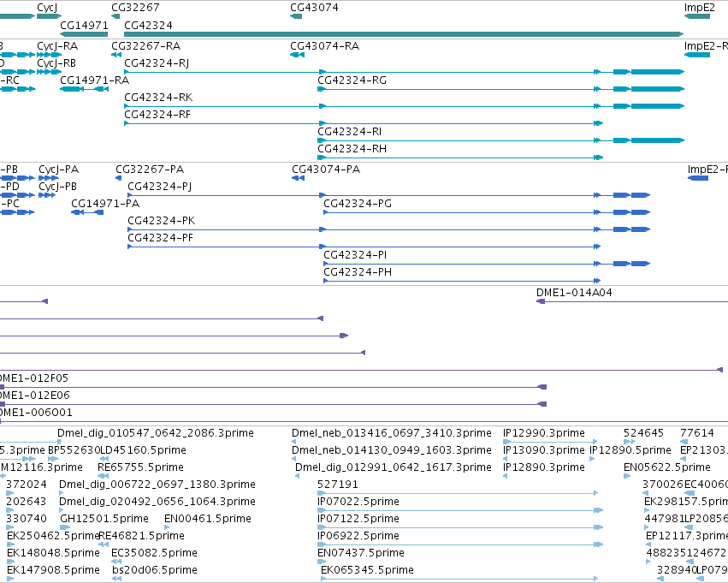Select EST IP07022.5prime
728x583 pixels.
pyautogui.click(x=358, y=502)
